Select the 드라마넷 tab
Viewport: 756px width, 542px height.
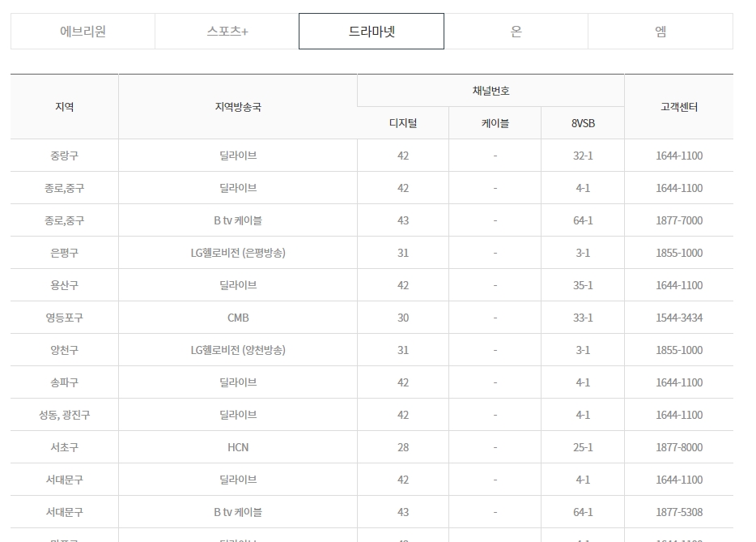tap(371, 31)
